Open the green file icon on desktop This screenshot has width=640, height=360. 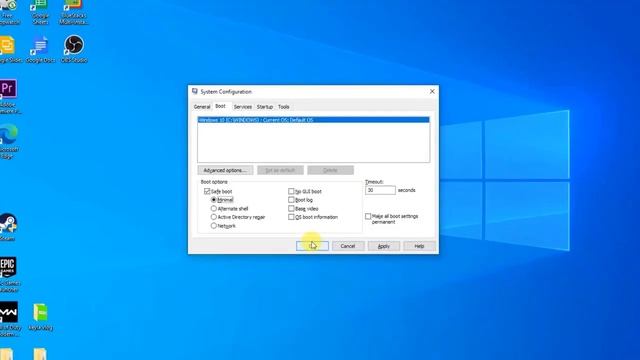40,317
